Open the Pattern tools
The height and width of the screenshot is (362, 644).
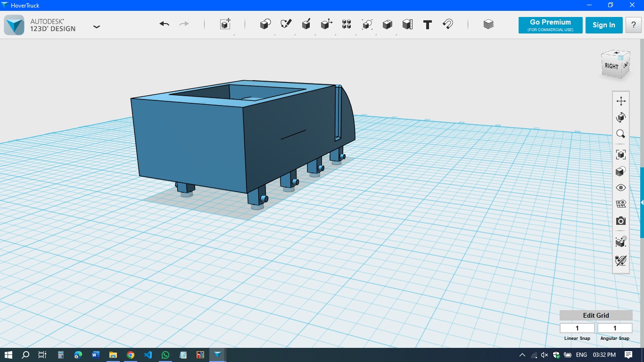(347, 24)
